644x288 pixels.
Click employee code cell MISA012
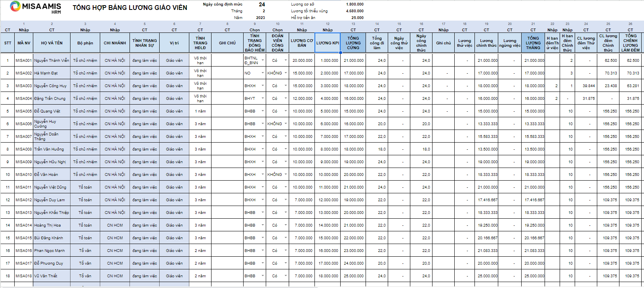coord(24,200)
